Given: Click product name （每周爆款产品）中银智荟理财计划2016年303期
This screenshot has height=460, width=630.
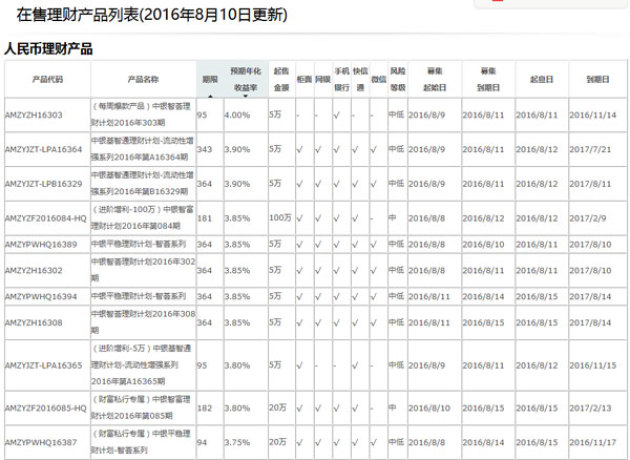Looking at the screenshot, I should 141,114.
